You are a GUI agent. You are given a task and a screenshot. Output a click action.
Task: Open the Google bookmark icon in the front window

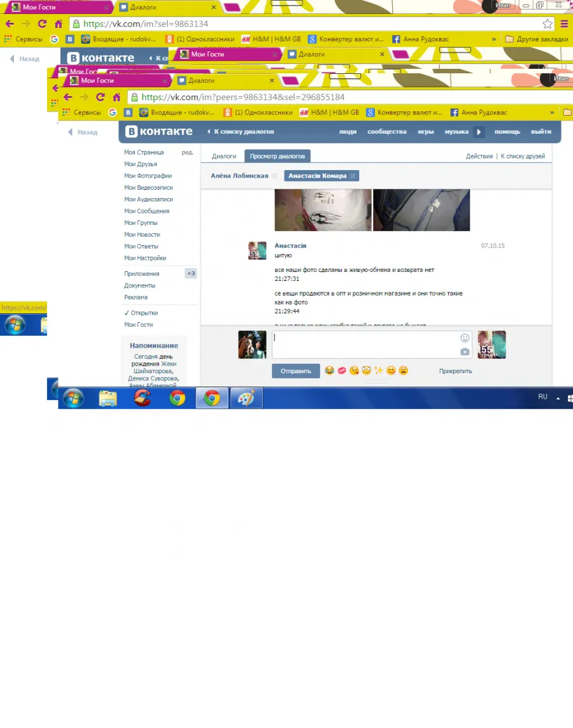112,112
